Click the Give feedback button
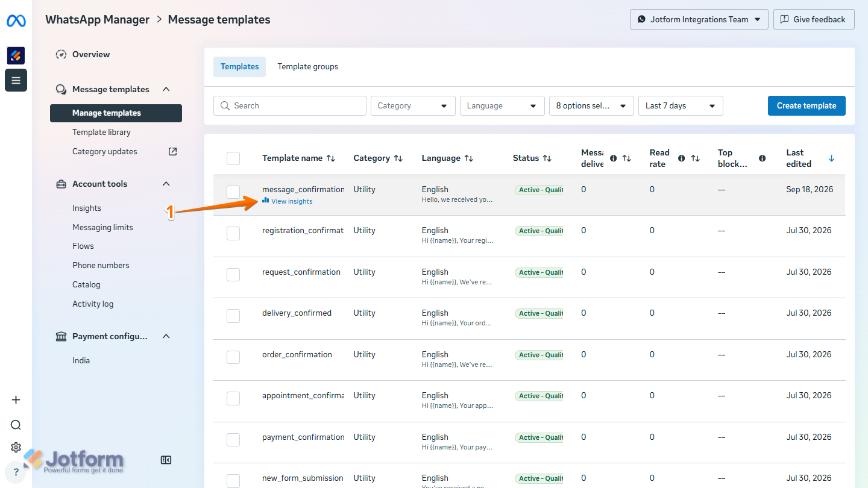868x488 pixels. (x=814, y=19)
